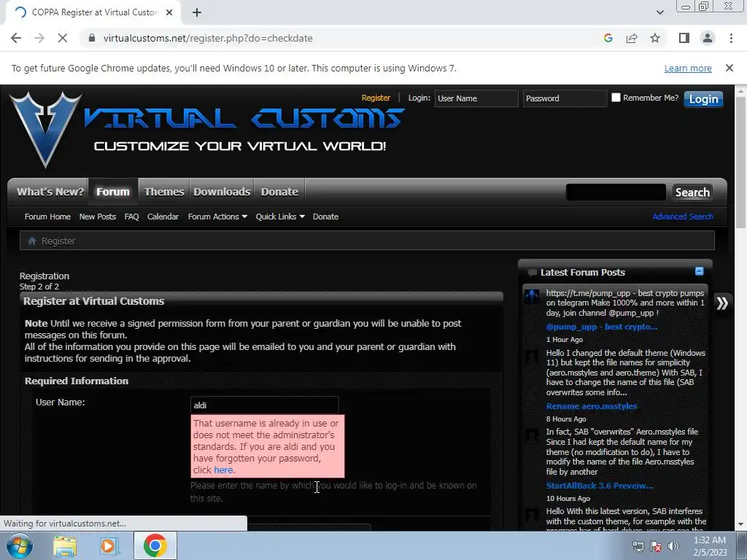The image size is (747, 560).
Task: Click the Google icon in the address bar
Action: [x=608, y=38]
